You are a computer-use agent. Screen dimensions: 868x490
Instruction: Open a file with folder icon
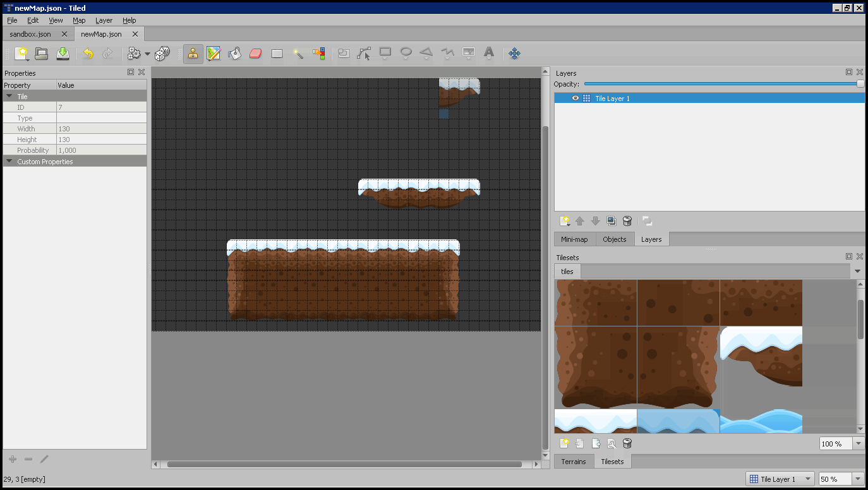[42, 54]
